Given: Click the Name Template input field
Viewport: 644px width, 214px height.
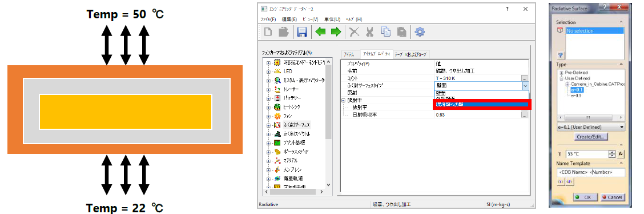Looking at the screenshot, I should (590, 172).
